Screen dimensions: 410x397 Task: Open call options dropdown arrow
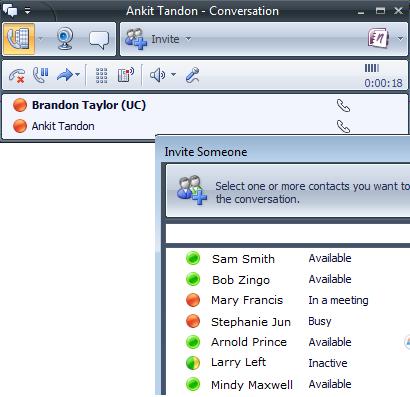tap(41, 39)
